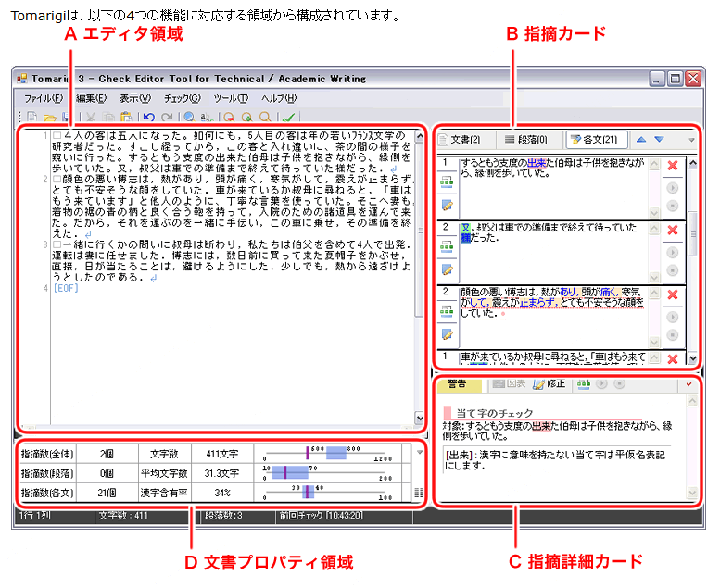Click the 'ab' Replace toolbar icon
The width and height of the screenshot is (720, 588).
(207, 117)
